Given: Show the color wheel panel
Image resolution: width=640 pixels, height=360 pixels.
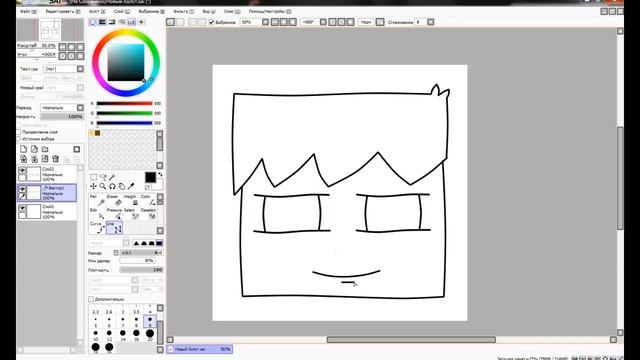Looking at the screenshot, I should tap(93, 22).
